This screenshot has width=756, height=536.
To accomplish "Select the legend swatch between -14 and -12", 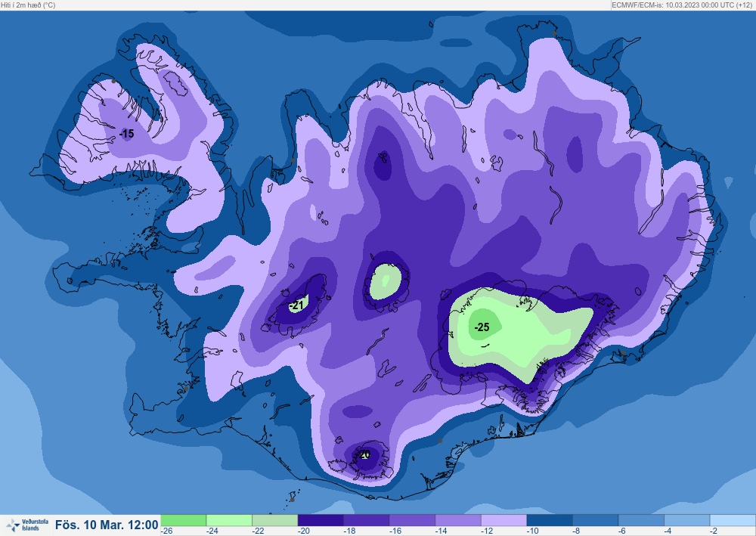I will 458,521.
